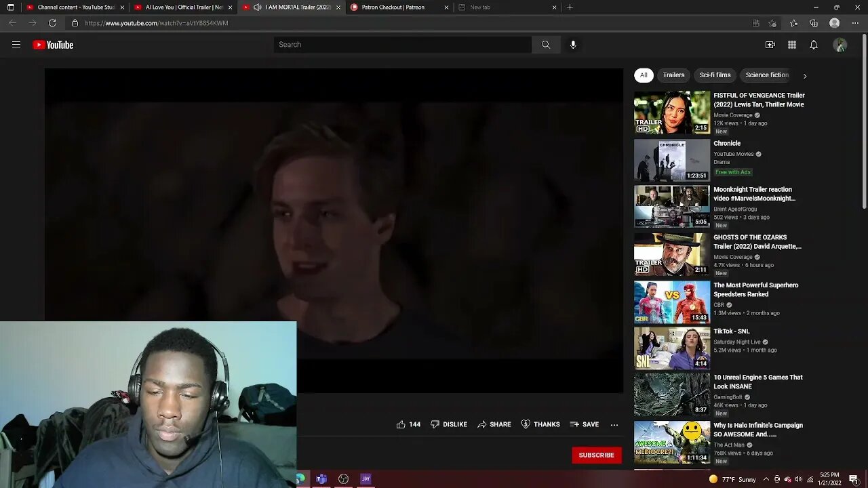Open the volume control in system tray
The image size is (868, 488).
[x=797, y=479]
